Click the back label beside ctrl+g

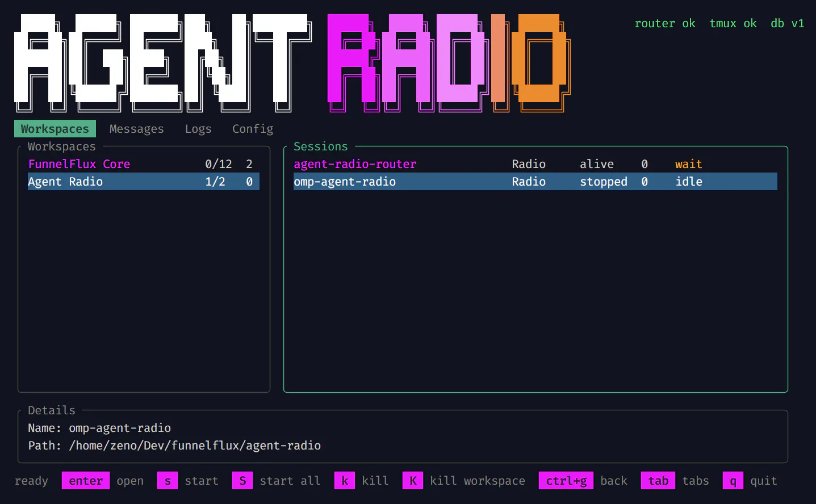(614, 481)
